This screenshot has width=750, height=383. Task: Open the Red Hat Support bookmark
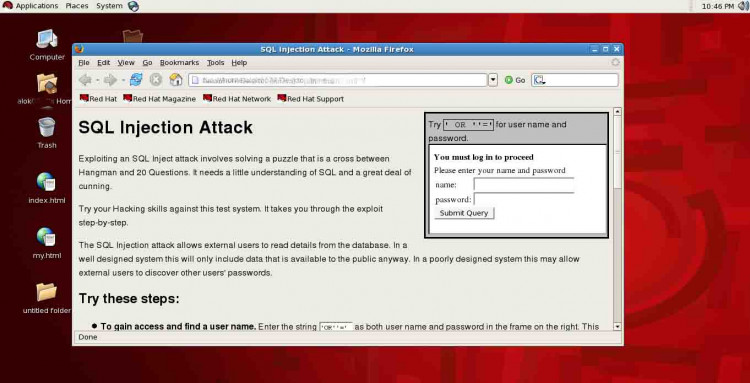tap(310, 99)
